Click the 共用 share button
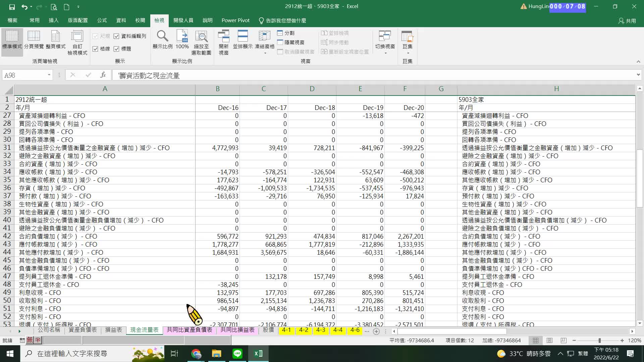The height and width of the screenshot is (362, 644). (x=627, y=21)
